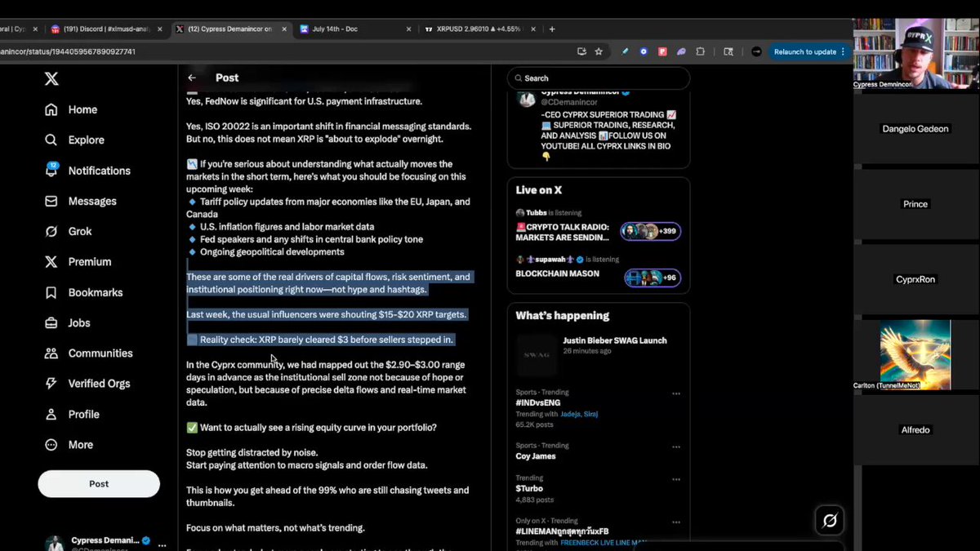
Task: Join the BLOCKCHAIN MASON live space listeners
Action: (653, 278)
